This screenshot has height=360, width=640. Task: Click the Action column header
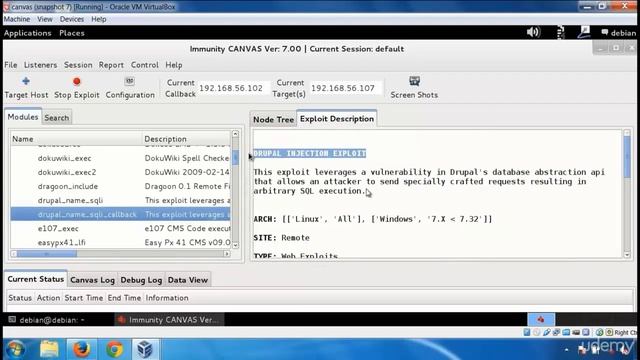click(48, 298)
